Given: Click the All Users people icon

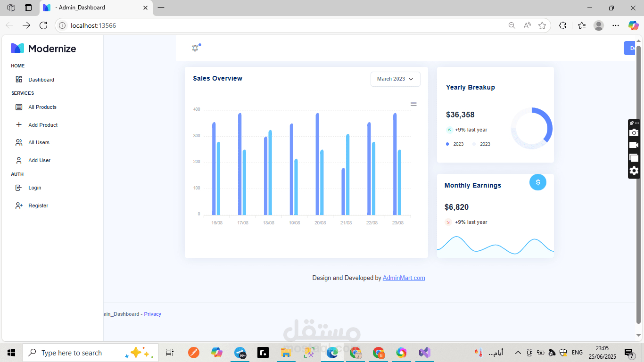Looking at the screenshot, I should click(19, 142).
